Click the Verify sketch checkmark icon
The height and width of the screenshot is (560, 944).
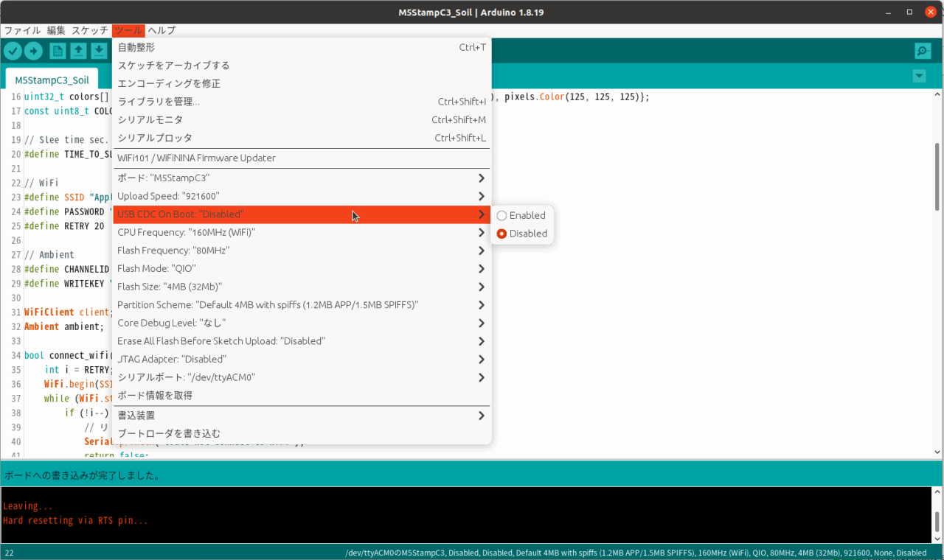[13, 51]
